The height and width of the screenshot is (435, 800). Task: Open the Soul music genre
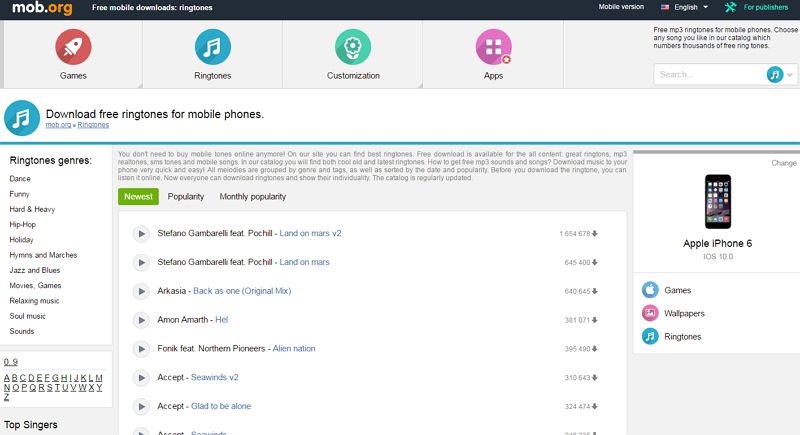[x=28, y=316]
